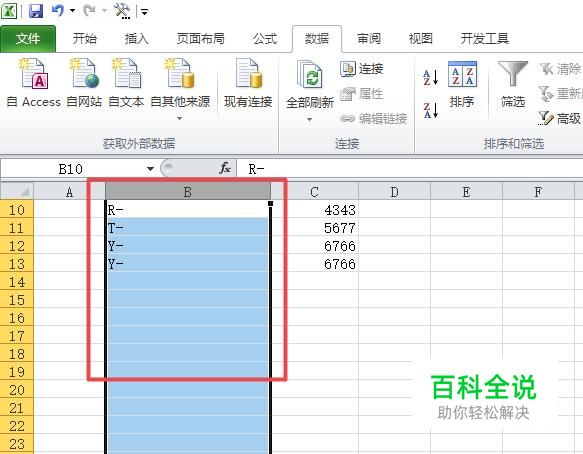
Task: Select column E header
Action: click(x=466, y=191)
